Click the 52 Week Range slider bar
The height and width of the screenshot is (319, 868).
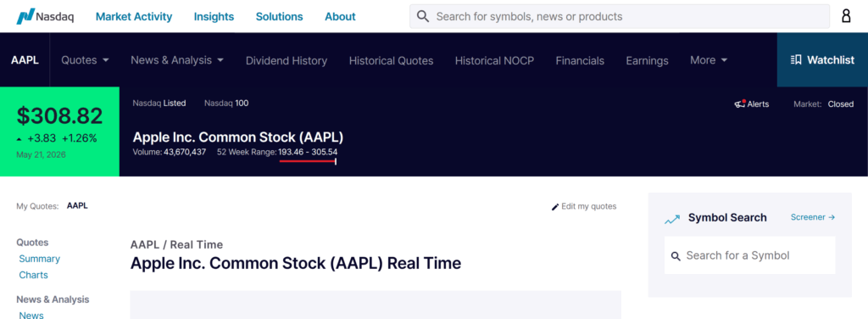click(x=309, y=161)
